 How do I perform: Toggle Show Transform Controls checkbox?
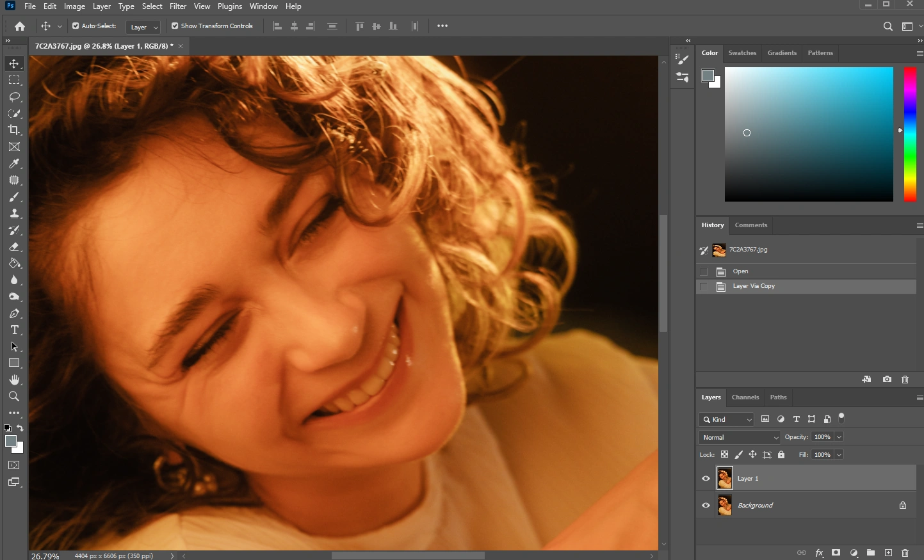(x=175, y=26)
